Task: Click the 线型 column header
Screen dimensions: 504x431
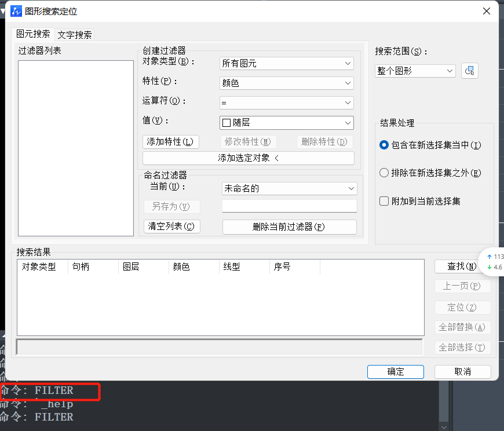Action: (x=244, y=266)
